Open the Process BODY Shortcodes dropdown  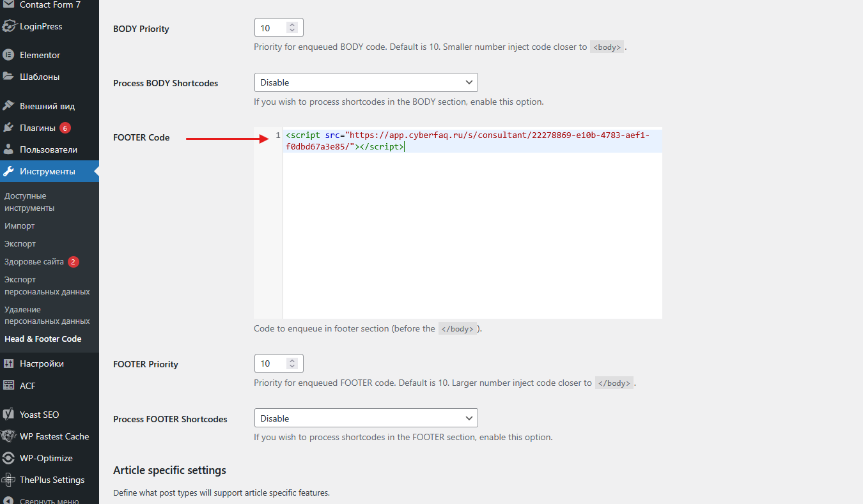(x=366, y=82)
